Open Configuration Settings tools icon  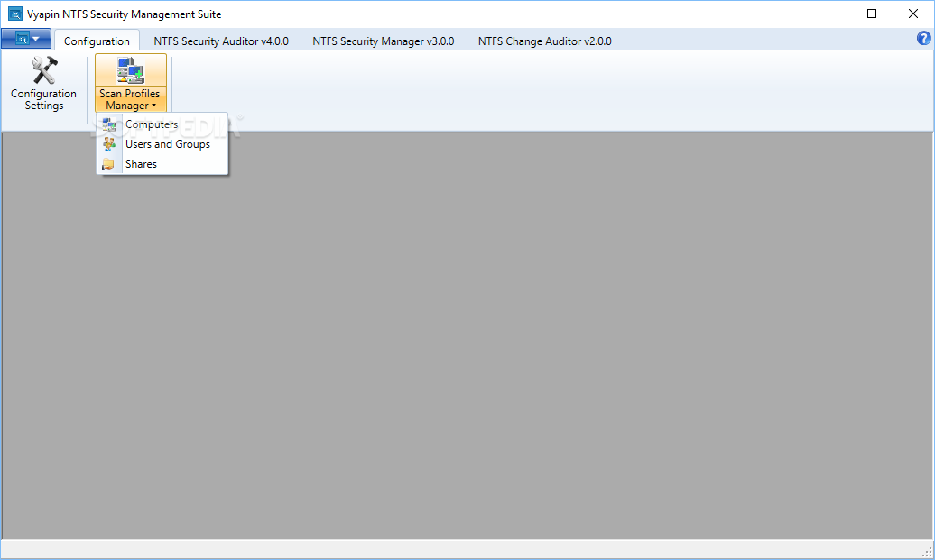pyautogui.click(x=44, y=71)
